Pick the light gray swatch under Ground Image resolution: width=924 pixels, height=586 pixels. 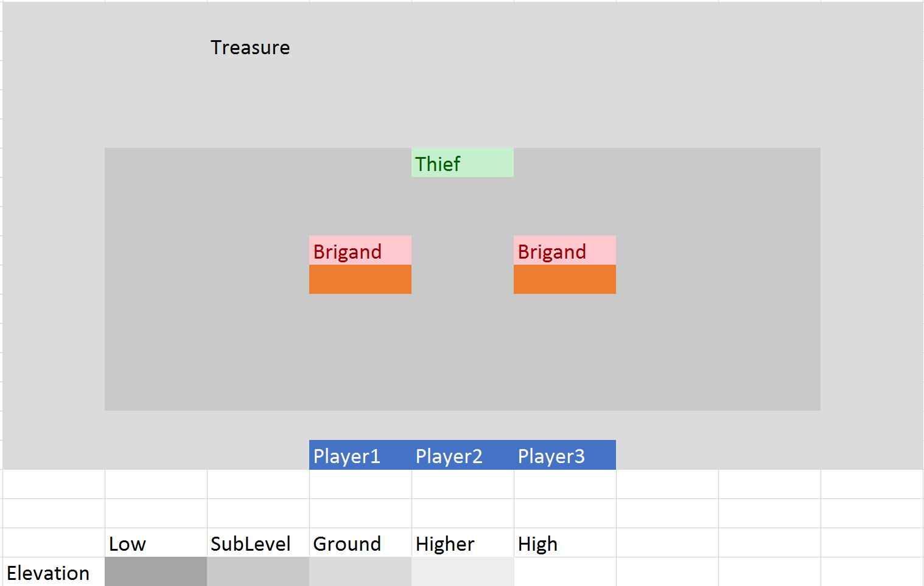pos(360,572)
